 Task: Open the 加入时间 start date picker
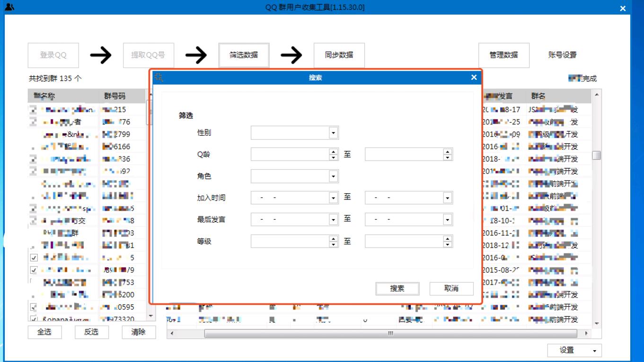point(334,198)
